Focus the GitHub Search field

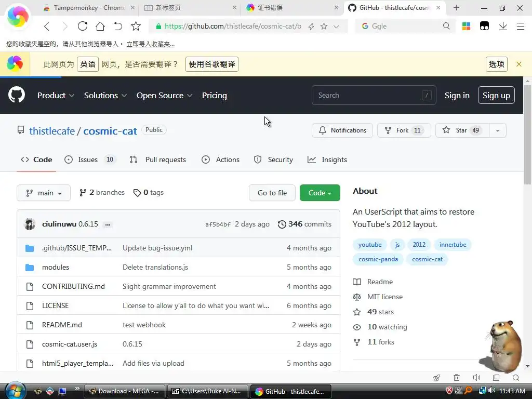coord(374,96)
